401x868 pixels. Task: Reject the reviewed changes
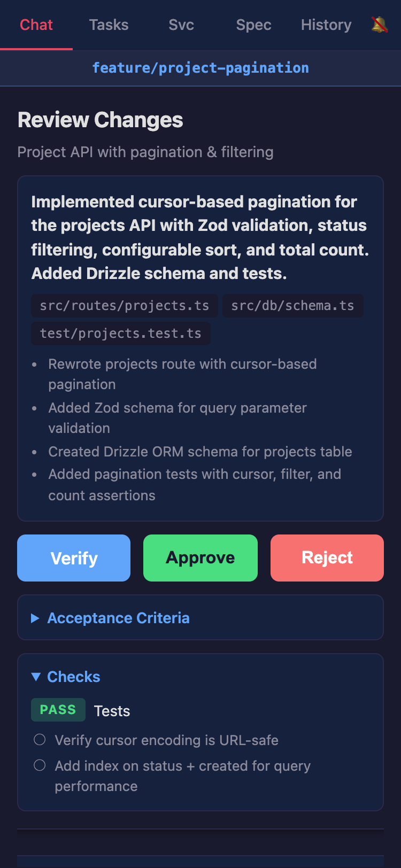[327, 557]
